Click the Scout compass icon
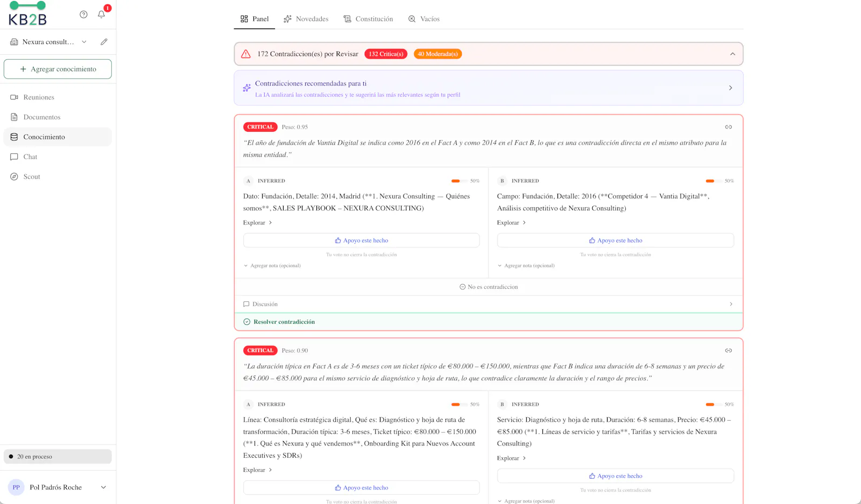This screenshot has width=861, height=504. click(x=14, y=177)
